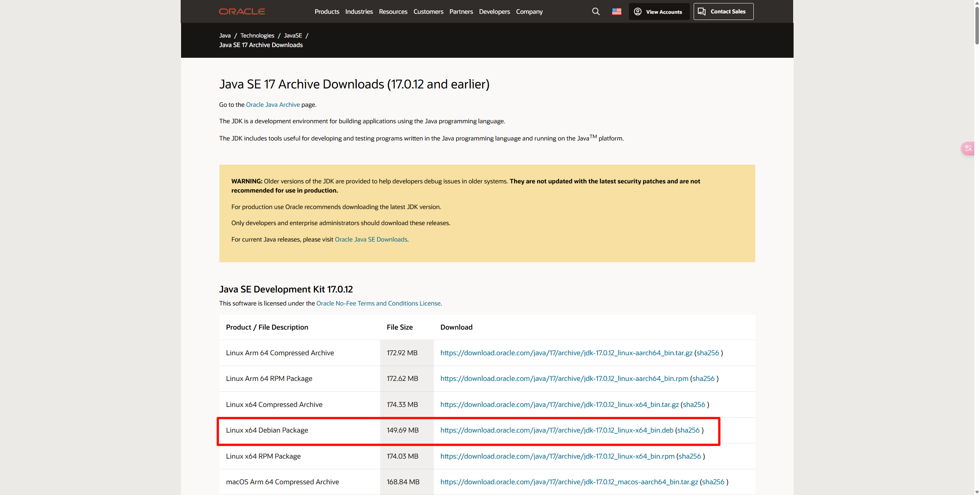The height and width of the screenshot is (495, 980).
Task: Open the Industries menu
Action: [x=359, y=11]
